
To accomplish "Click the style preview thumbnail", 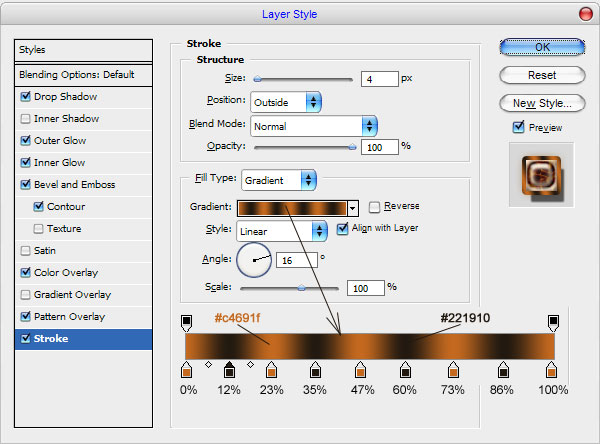I will [541, 175].
